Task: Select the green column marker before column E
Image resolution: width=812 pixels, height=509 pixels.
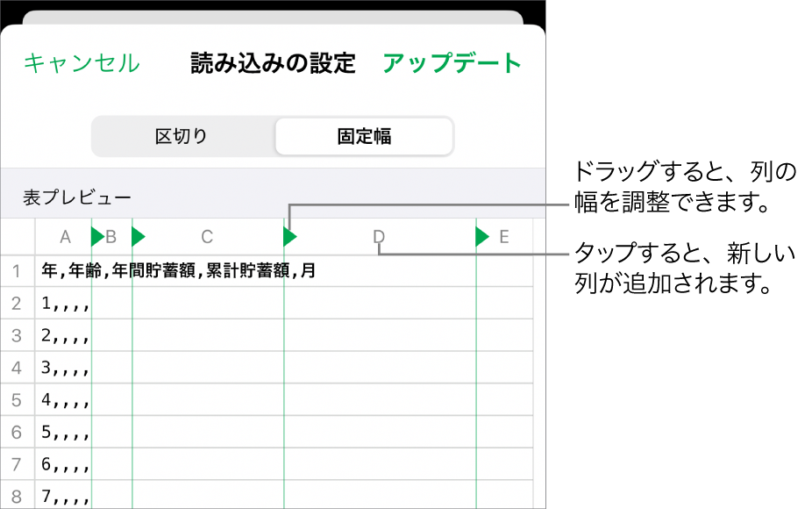Action: (481, 236)
